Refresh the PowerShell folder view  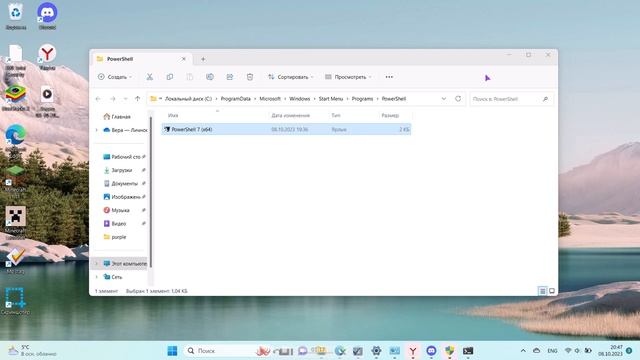click(458, 99)
